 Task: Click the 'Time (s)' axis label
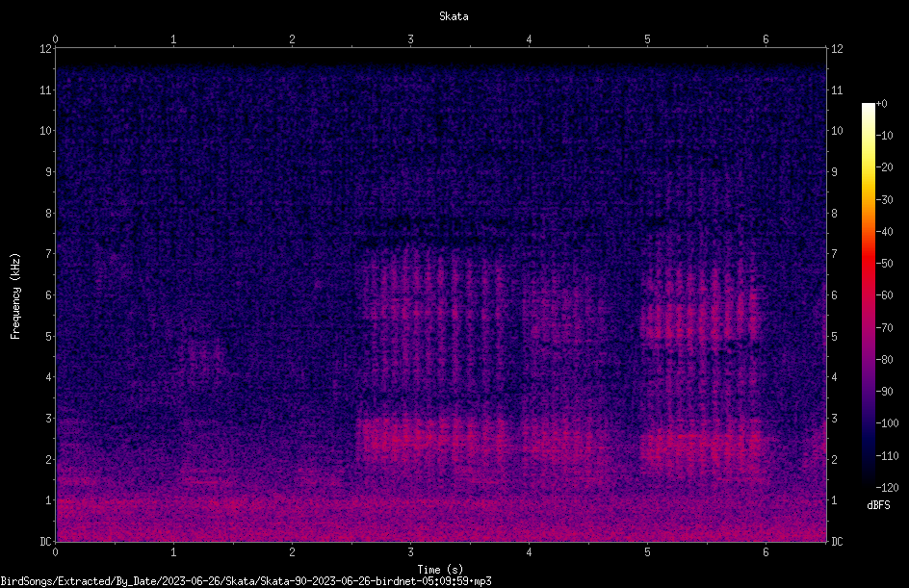[440, 570]
